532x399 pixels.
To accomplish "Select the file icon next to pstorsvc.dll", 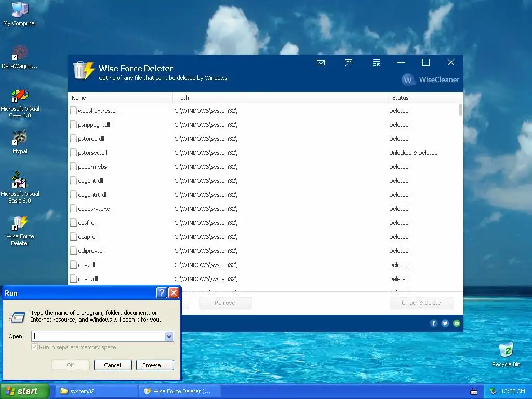I will 73,152.
